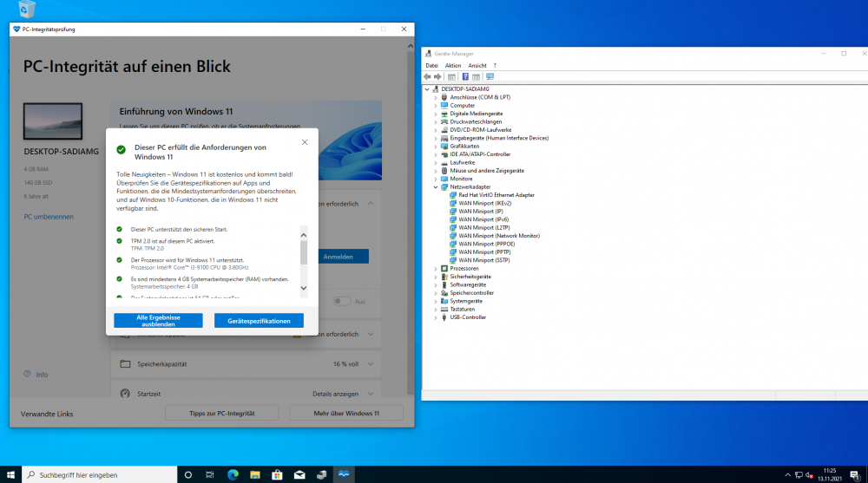
Task: Open the notification center icon
Action: [x=855, y=474]
